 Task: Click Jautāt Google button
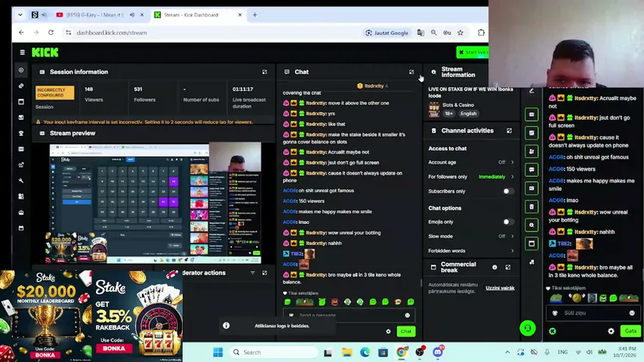click(387, 32)
